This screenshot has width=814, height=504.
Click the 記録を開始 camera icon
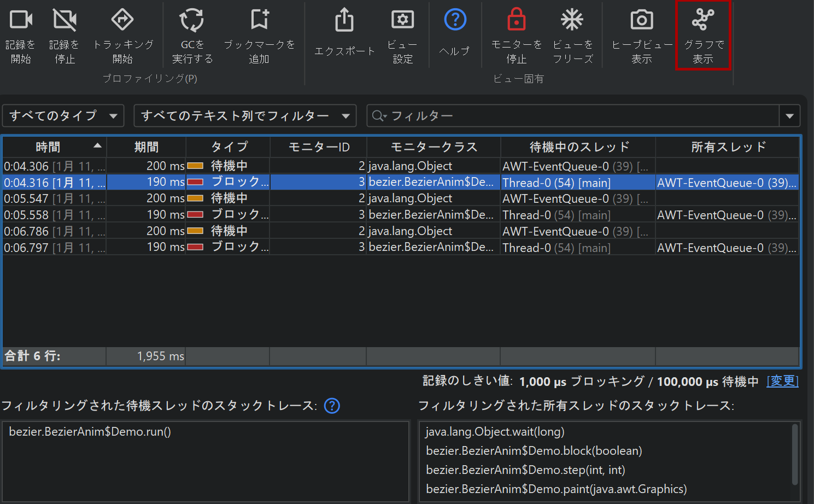tap(21, 20)
